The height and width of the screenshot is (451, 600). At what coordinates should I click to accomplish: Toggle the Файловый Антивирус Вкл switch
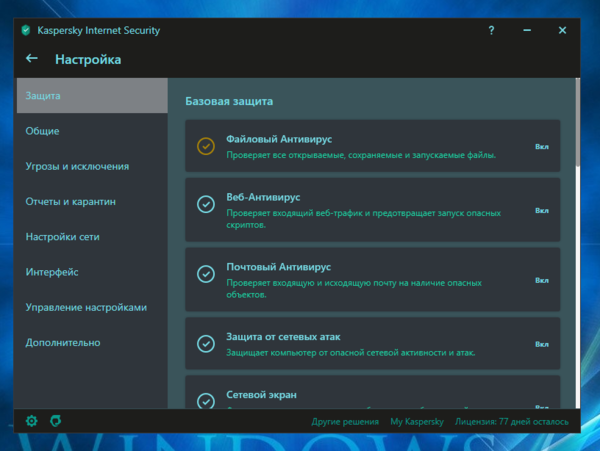pos(542,146)
